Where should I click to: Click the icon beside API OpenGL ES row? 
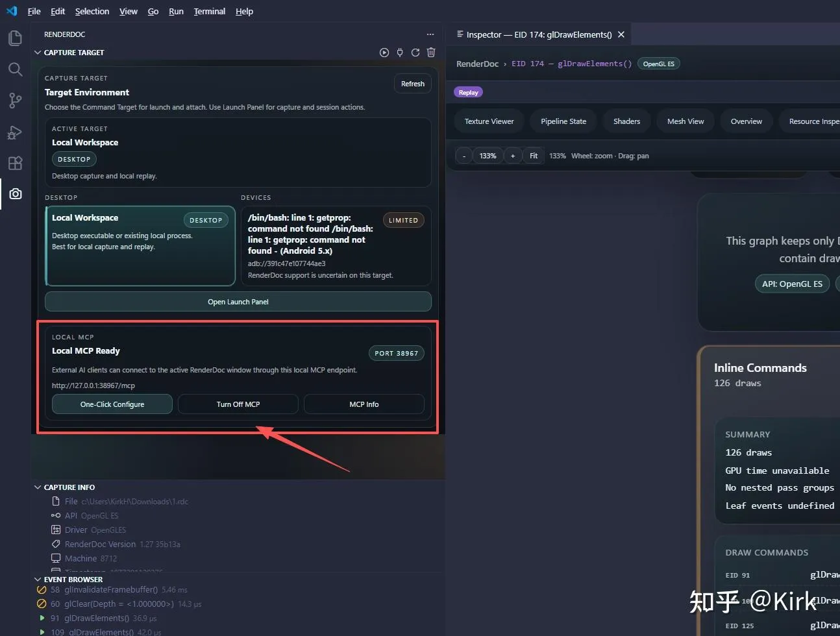(x=56, y=515)
